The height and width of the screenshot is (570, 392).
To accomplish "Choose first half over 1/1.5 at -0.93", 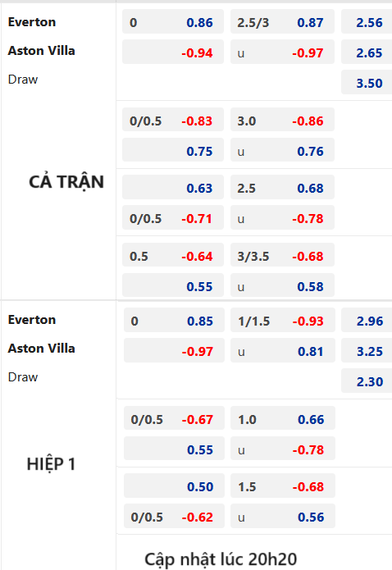I will coord(283,320).
